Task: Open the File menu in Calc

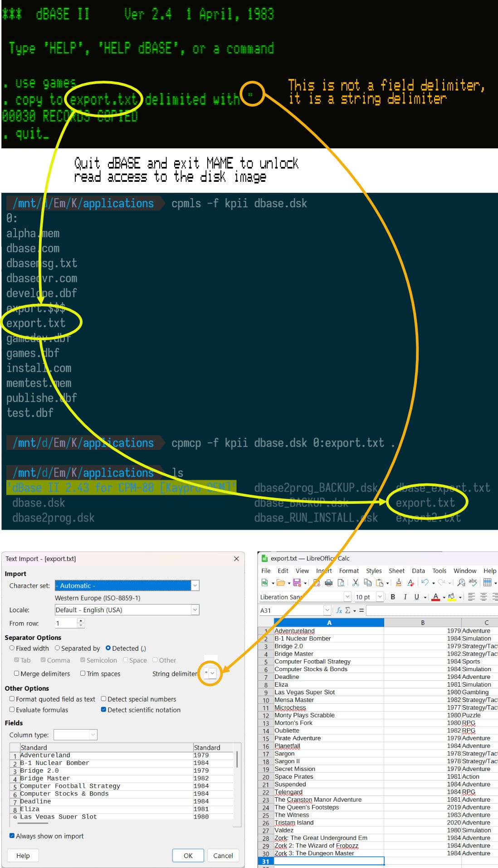Action: coord(266,571)
